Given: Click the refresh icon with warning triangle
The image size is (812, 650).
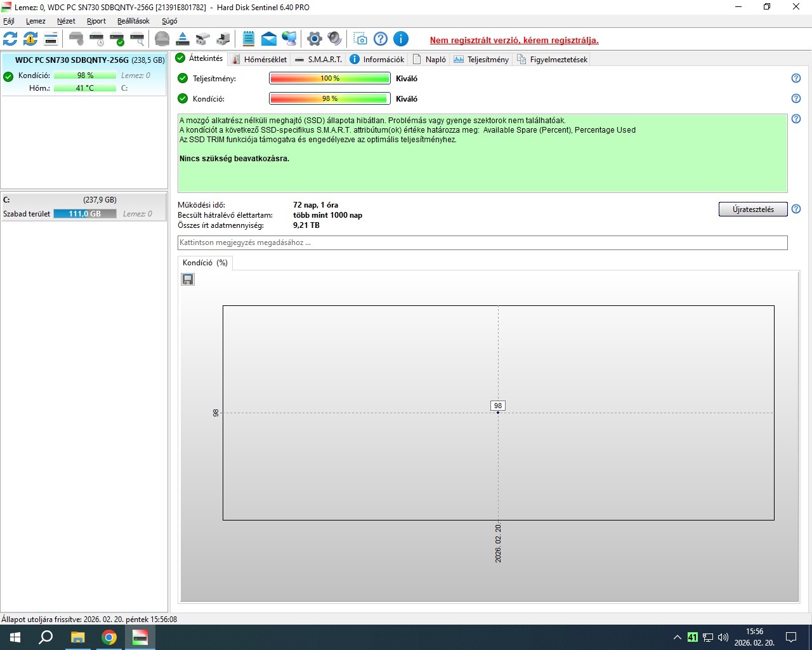Looking at the screenshot, I should 30,39.
